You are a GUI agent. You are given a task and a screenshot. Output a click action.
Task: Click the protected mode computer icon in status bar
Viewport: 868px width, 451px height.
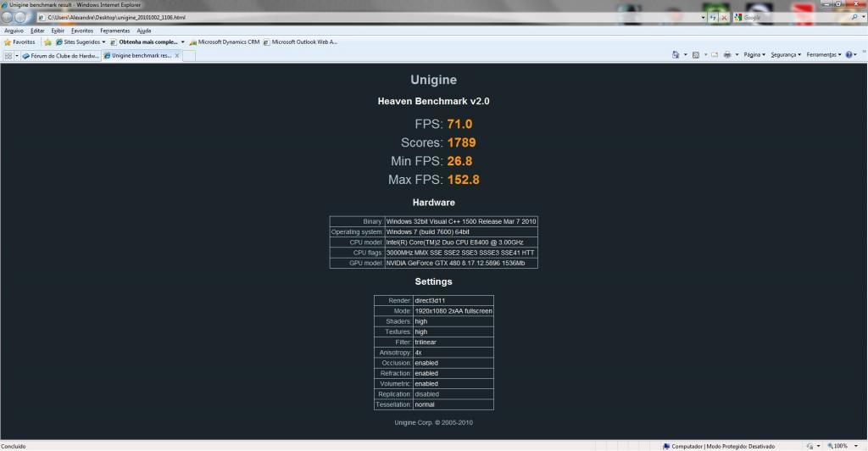tap(666, 446)
